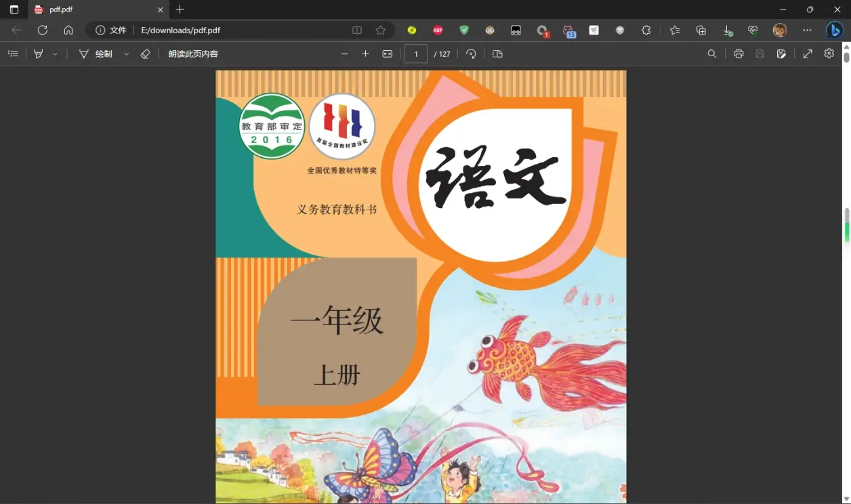
Task: Refresh the current page
Action: (42, 30)
